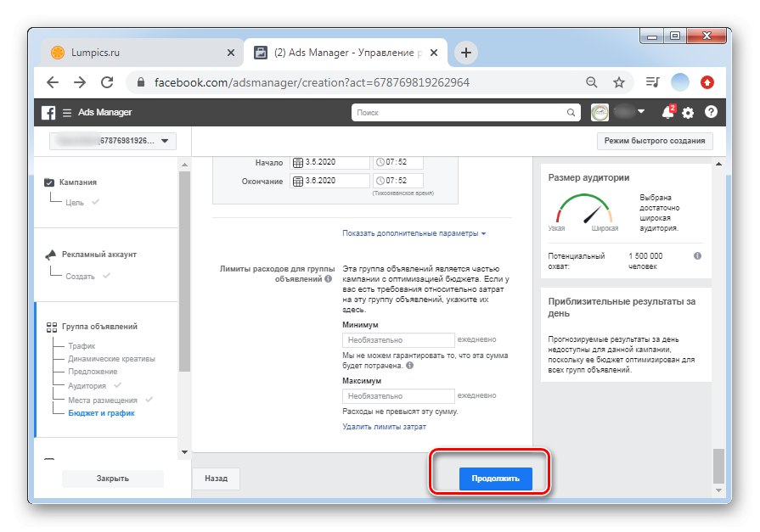Click the Начало time field 07:52
Screen dimensions: 760x532
click(398, 162)
